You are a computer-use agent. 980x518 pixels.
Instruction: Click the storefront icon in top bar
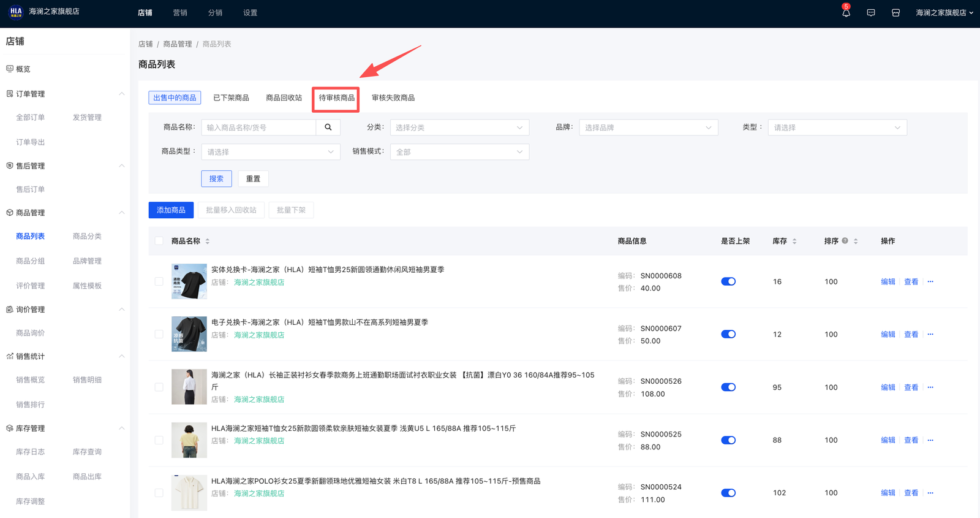[x=895, y=13]
